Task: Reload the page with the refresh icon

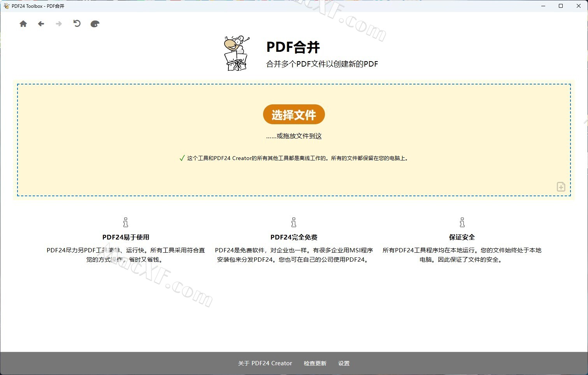Action: 77,24
